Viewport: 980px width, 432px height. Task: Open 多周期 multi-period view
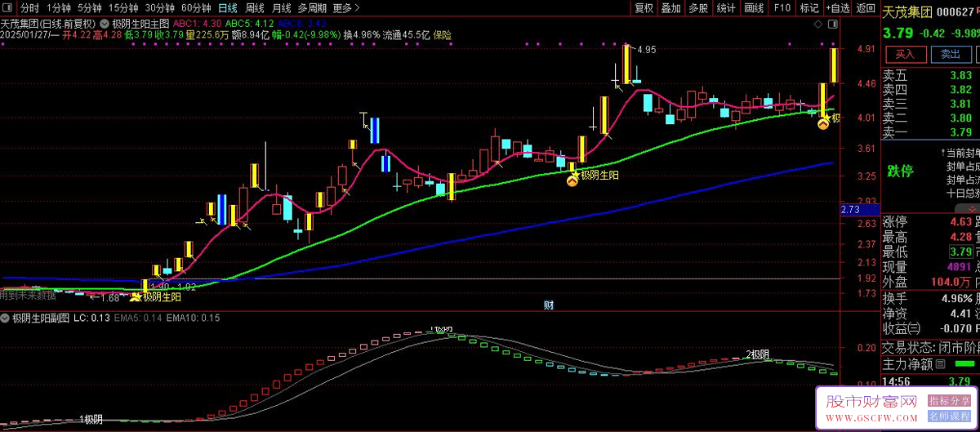tap(312, 8)
